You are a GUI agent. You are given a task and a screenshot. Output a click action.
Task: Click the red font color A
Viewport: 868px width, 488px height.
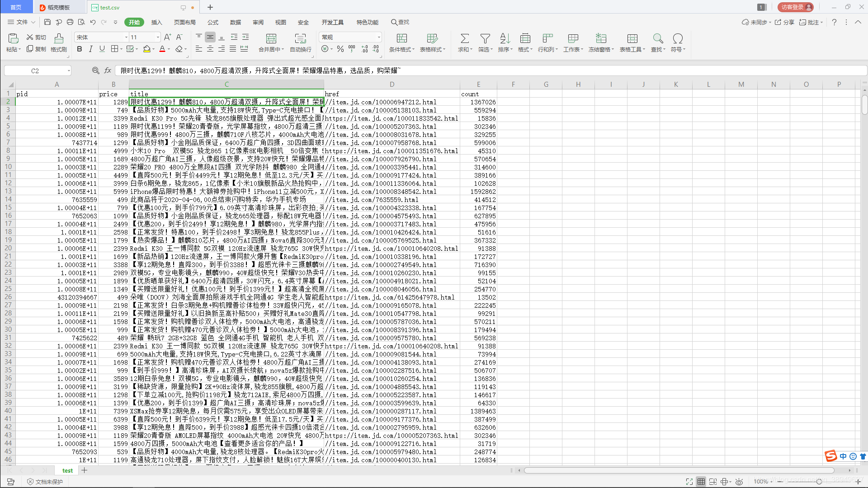pos(162,49)
